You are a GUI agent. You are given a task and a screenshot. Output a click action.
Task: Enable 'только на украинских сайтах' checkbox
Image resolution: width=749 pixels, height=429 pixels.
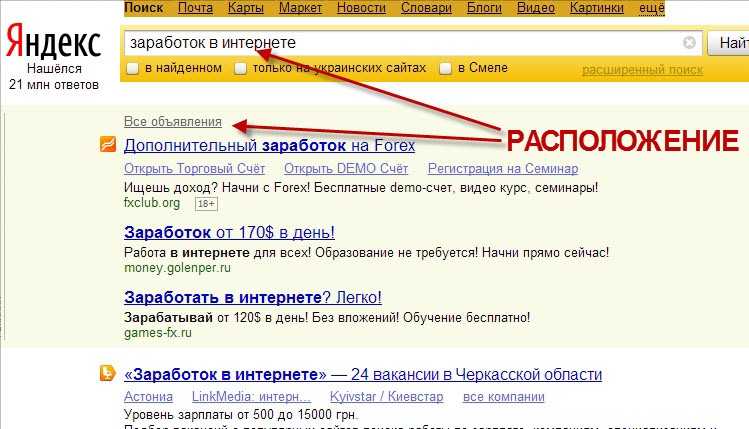point(241,68)
